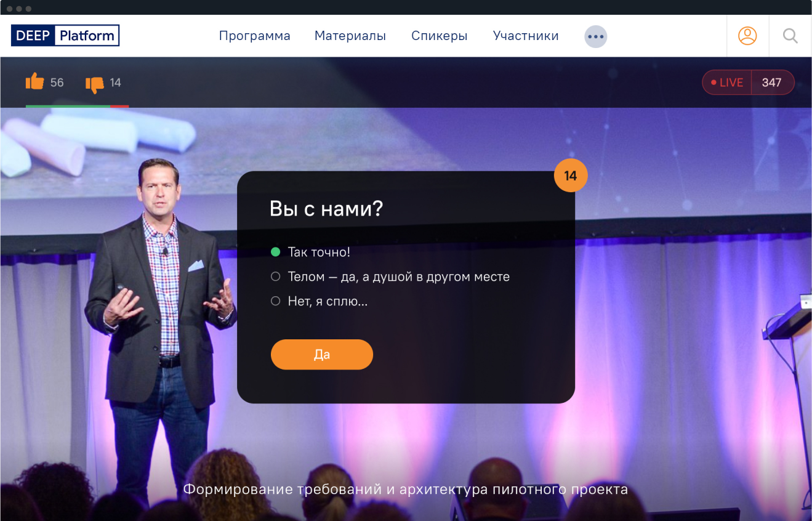Click the orange 14 countdown badge
This screenshot has width=812, height=521.
point(571,176)
